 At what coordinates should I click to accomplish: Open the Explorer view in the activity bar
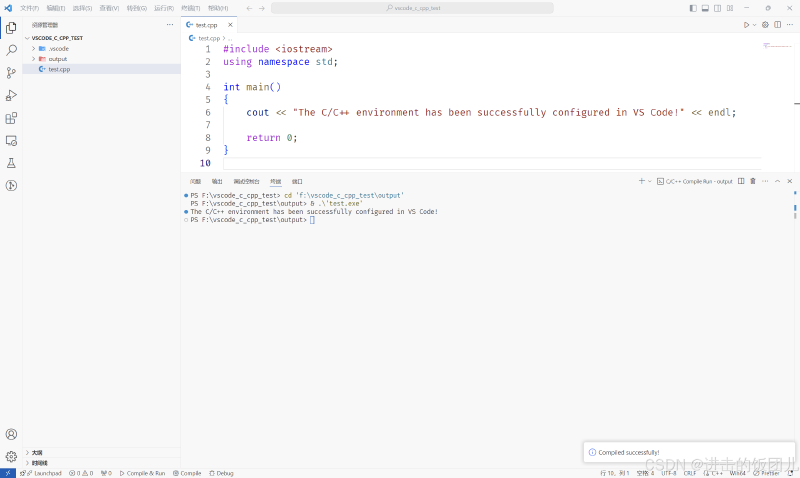pos(11,28)
